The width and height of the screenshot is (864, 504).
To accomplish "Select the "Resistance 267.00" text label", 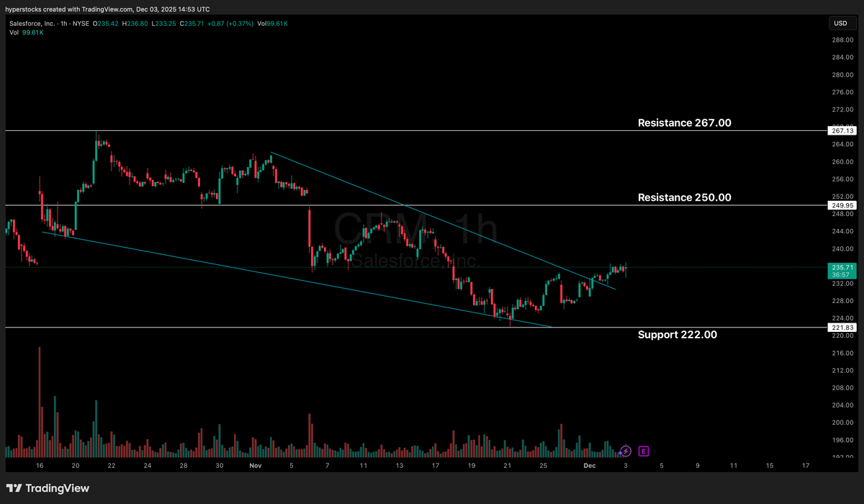I will [x=684, y=123].
